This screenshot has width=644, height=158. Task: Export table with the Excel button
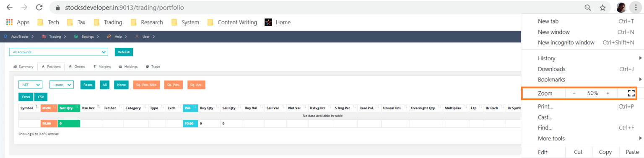[x=26, y=97]
